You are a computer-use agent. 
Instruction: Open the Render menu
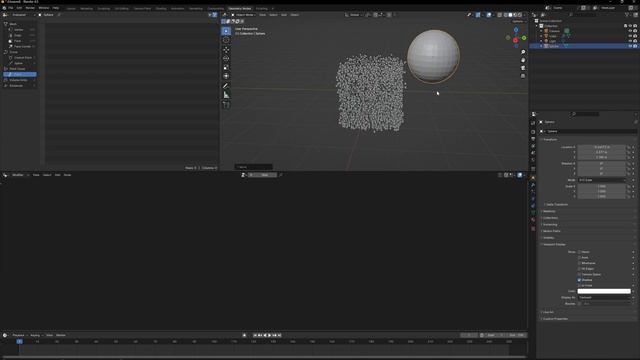coord(30,8)
